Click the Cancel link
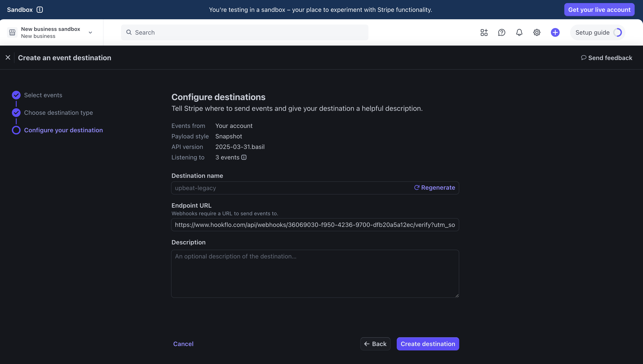The height and width of the screenshot is (364, 643). point(183,344)
